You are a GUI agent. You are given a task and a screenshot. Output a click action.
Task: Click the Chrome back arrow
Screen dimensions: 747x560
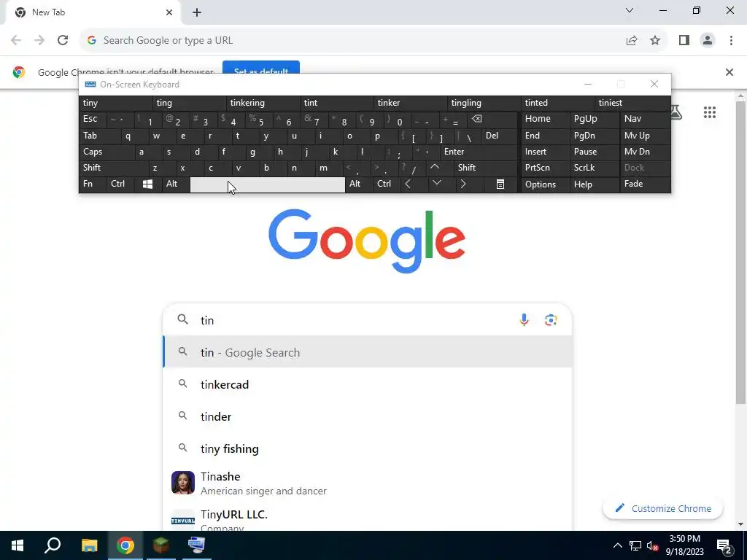tap(16, 40)
